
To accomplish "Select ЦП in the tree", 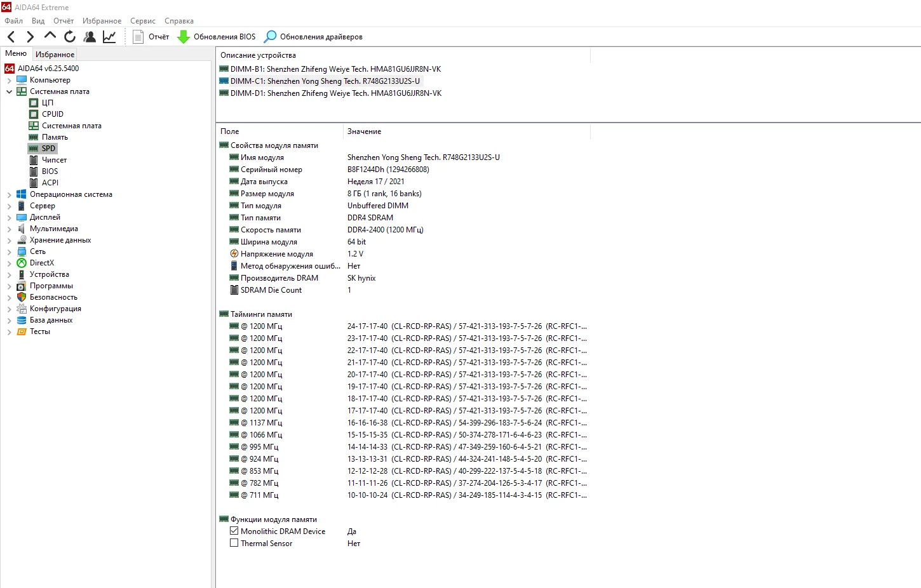I will [x=48, y=103].
